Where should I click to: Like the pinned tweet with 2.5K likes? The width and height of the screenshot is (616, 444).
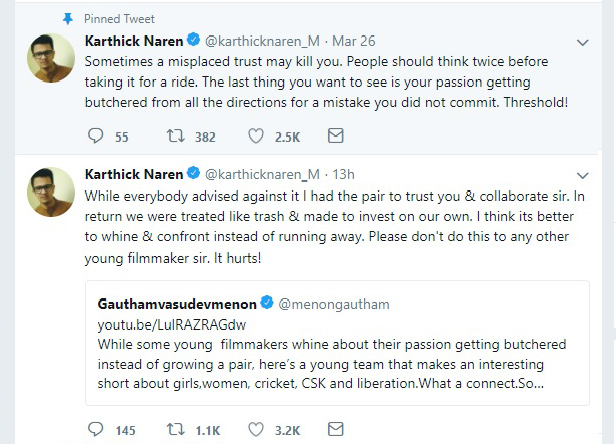(x=256, y=136)
